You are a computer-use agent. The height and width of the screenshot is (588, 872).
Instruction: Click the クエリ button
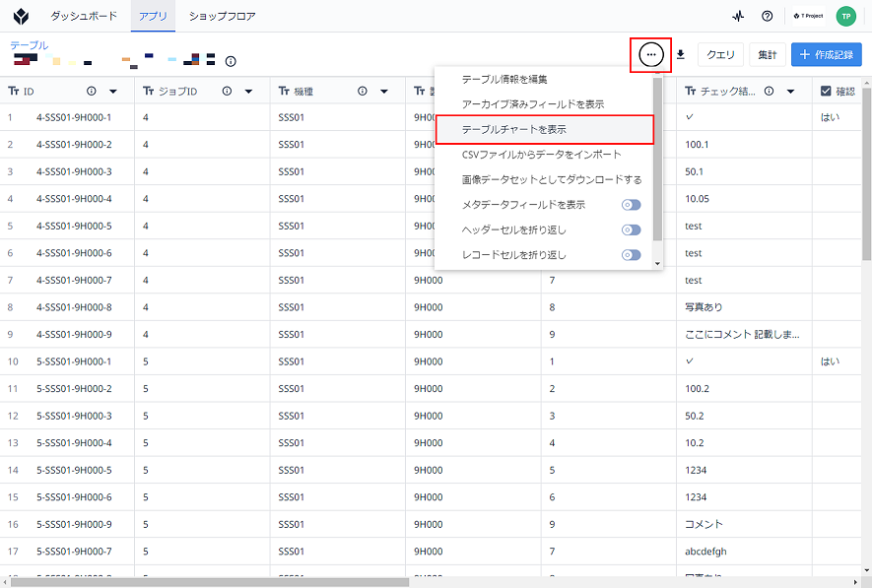pyautogui.click(x=720, y=54)
